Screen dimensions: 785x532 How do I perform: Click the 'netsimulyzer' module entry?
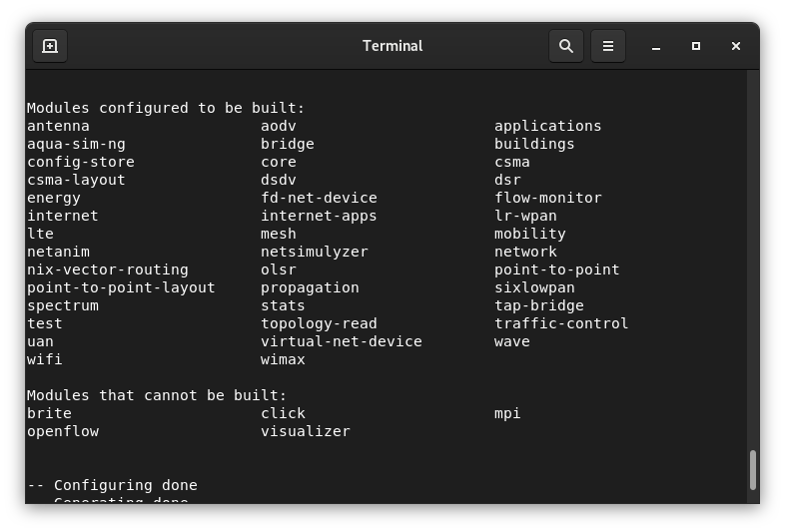[x=315, y=252]
